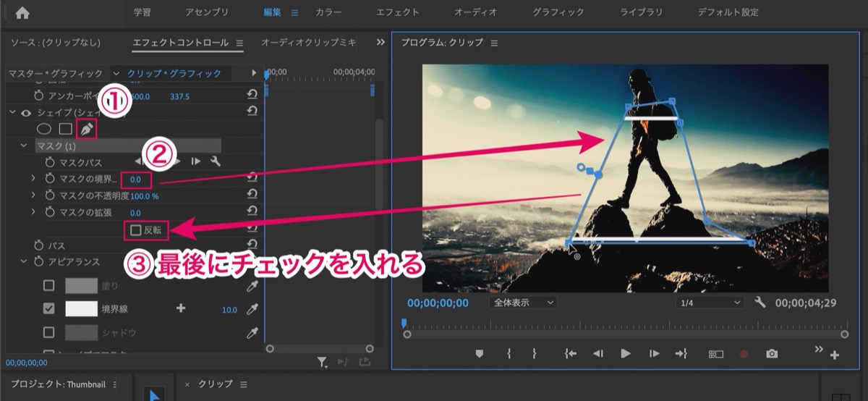Collapse the アピアランス section

(24, 261)
